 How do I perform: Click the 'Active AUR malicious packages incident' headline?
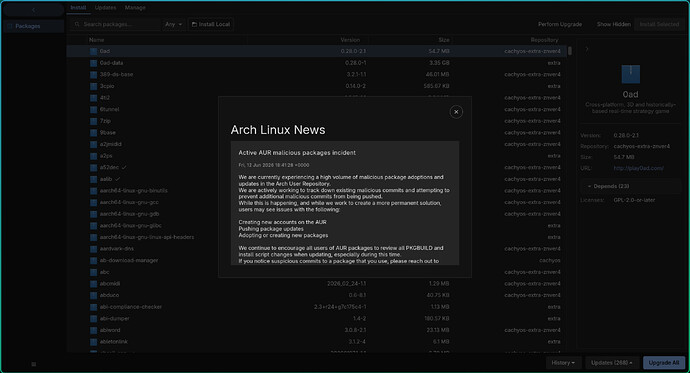(x=297, y=153)
